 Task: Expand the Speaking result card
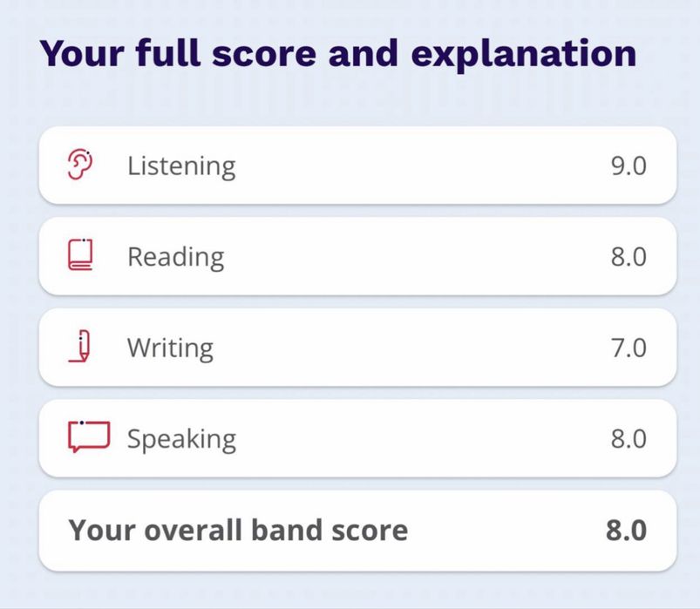click(392, 438)
